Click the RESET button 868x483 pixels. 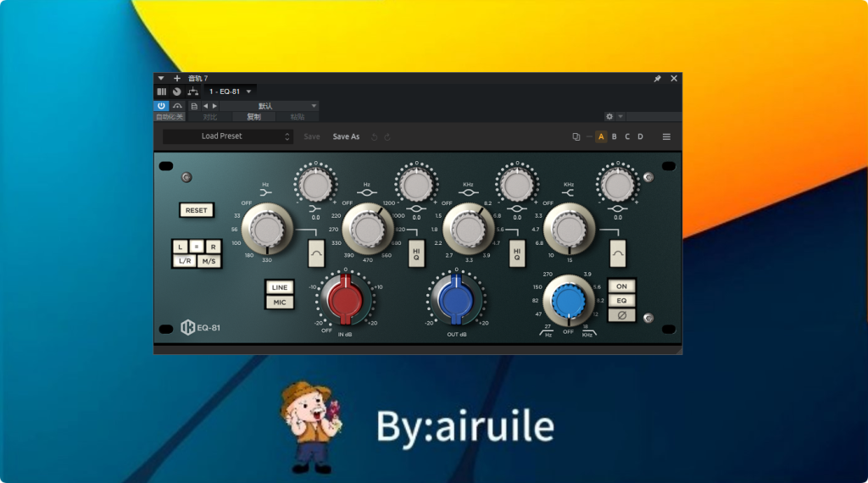(197, 210)
